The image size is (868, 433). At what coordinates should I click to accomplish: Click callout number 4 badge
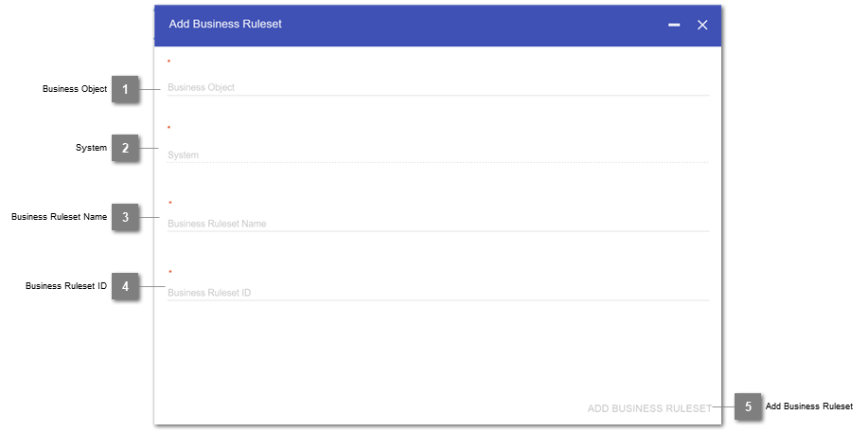[x=124, y=286]
